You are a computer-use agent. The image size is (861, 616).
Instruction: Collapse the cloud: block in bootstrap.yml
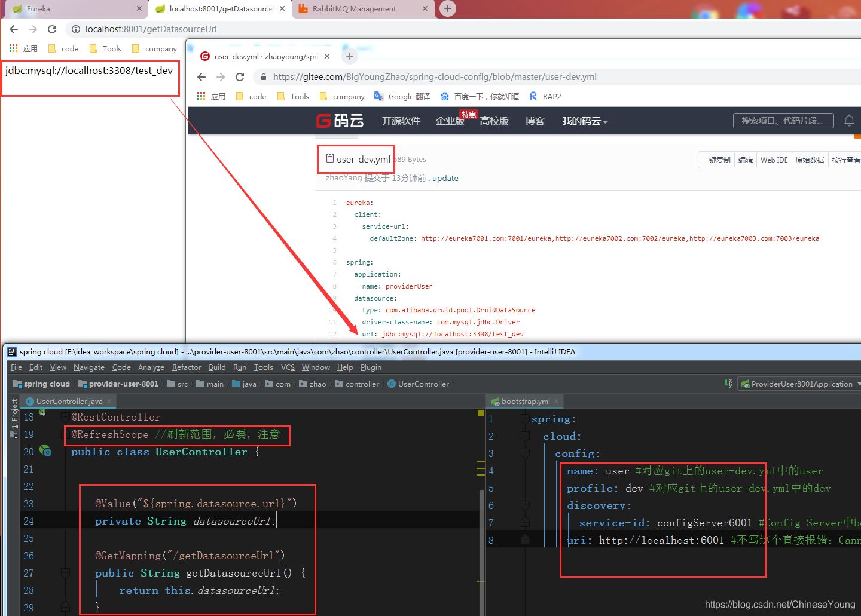tap(525, 437)
